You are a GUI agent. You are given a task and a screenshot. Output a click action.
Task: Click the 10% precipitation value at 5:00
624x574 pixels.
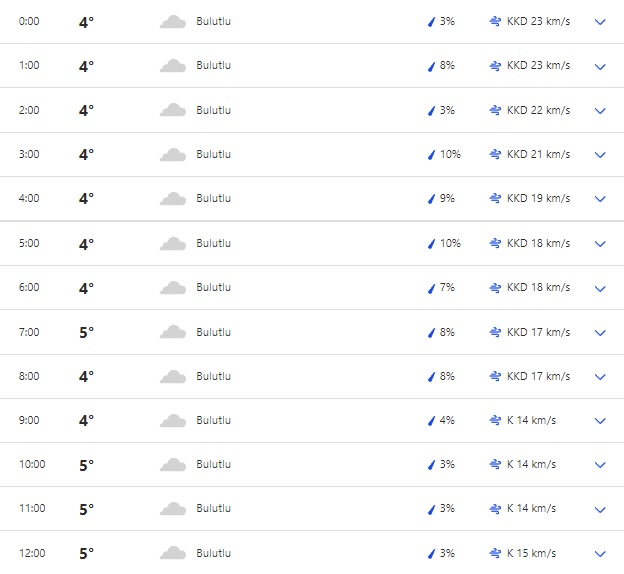click(x=450, y=244)
